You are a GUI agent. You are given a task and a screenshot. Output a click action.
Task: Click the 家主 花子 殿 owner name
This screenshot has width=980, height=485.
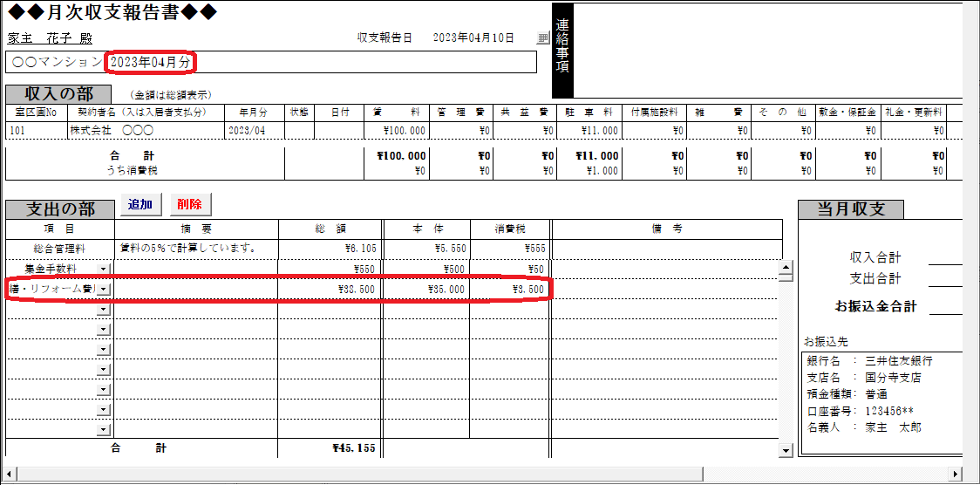click(50, 39)
